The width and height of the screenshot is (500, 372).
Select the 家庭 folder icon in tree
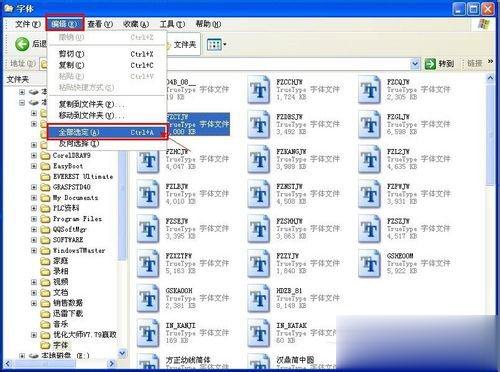tap(45, 261)
